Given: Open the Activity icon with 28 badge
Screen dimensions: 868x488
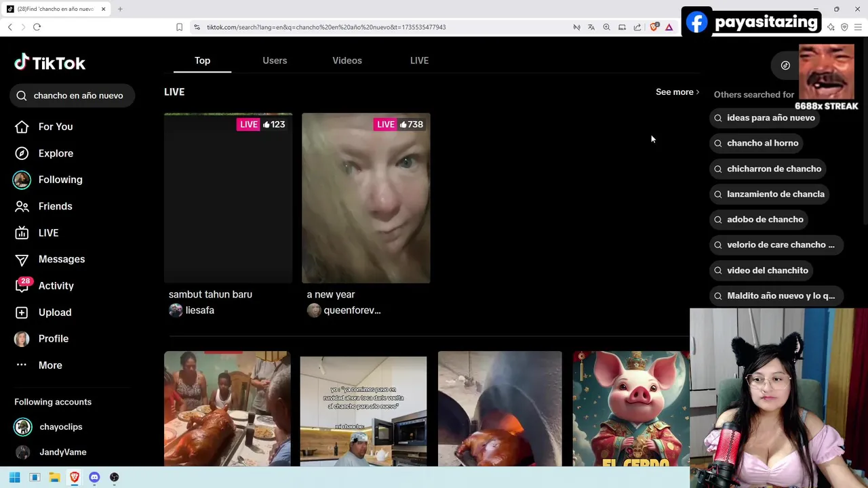Looking at the screenshot, I should point(22,285).
